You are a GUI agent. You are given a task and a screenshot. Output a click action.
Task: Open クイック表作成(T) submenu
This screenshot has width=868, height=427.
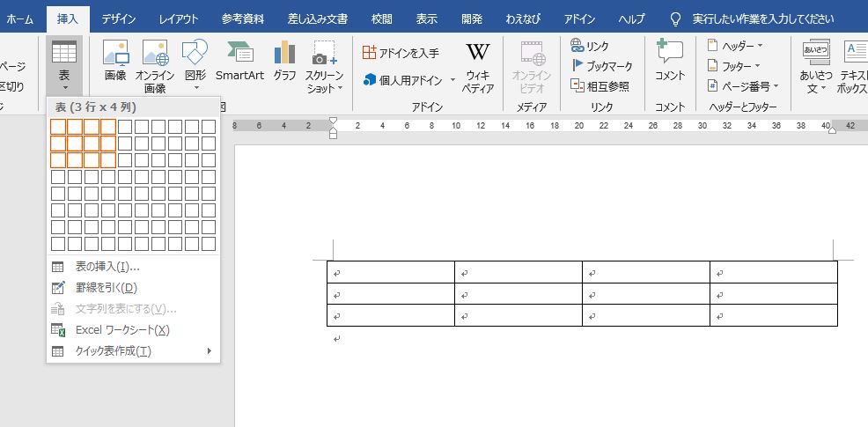tap(134, 351)
